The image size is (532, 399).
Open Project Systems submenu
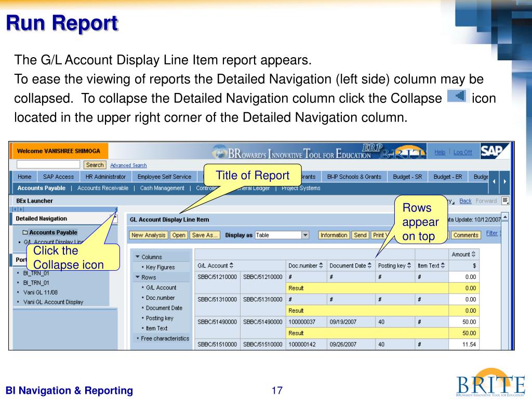point(301,188)
